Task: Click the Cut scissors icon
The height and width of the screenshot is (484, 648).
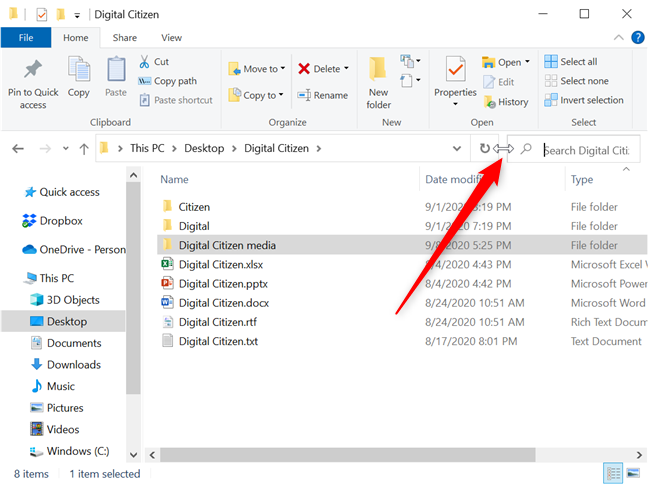Action: click(144, 62)
